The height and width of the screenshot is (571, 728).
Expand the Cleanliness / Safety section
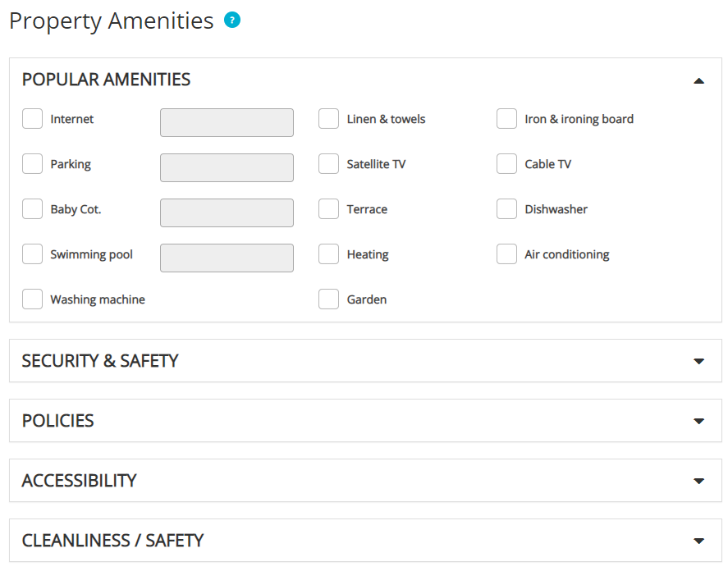698,541
